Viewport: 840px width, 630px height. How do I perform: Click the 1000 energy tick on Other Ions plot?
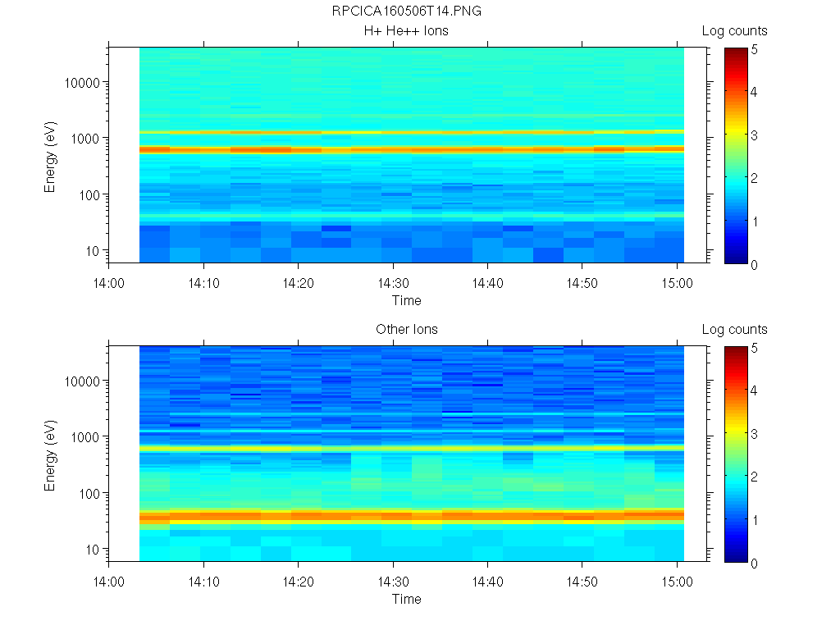pyautogui.click(x=85, y=438)
